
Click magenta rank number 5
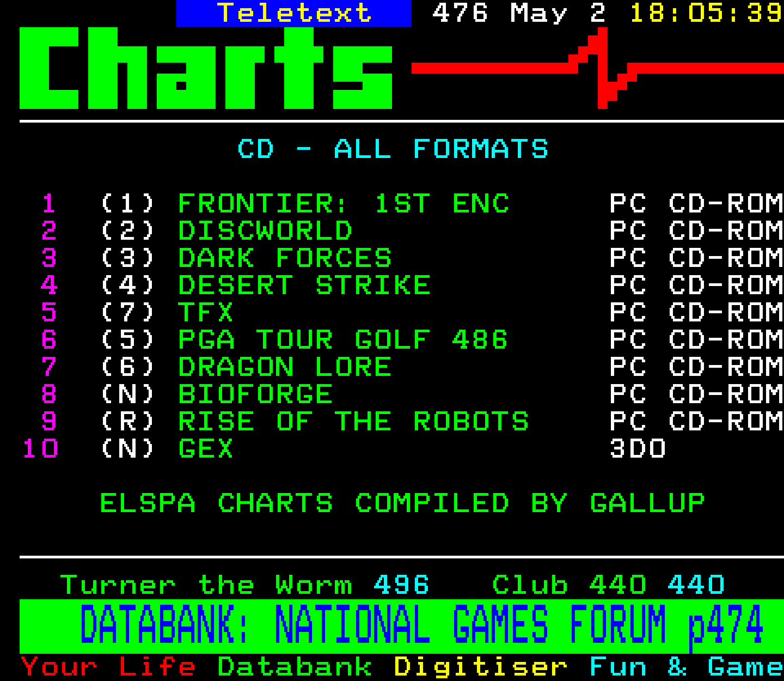[x=49, y=313]
